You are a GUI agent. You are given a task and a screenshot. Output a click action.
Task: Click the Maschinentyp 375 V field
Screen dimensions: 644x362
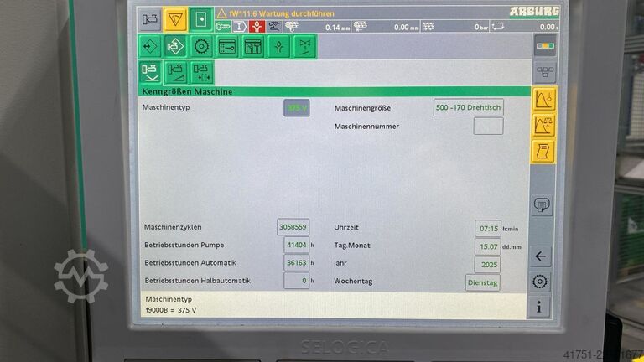click(x=297, y=108)
